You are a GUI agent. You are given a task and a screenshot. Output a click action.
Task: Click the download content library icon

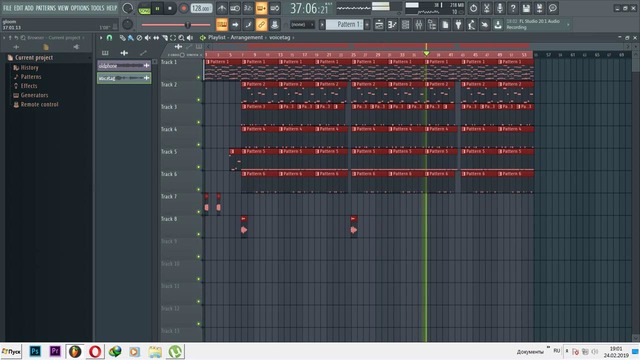tap(498, 25)
